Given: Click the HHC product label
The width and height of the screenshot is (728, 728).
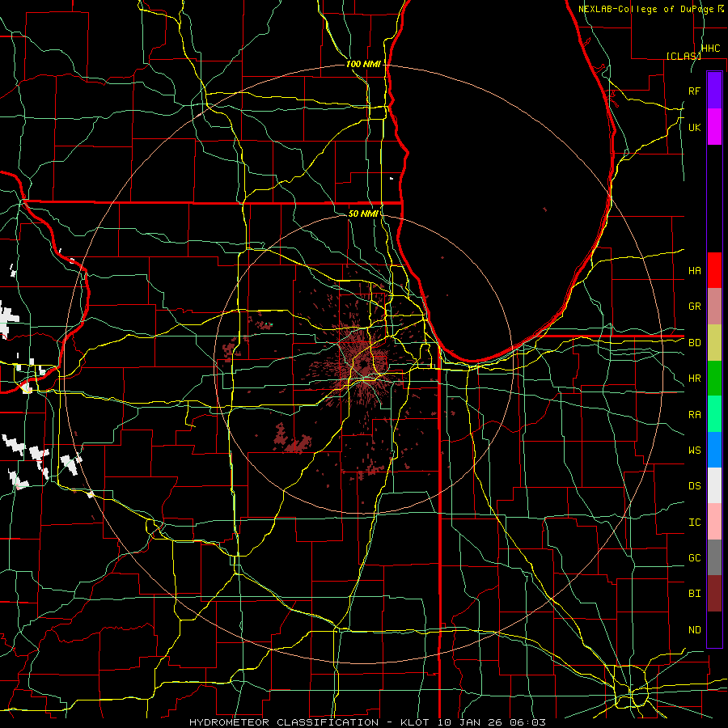Looking at the screenshot, I should coord(710,49).
